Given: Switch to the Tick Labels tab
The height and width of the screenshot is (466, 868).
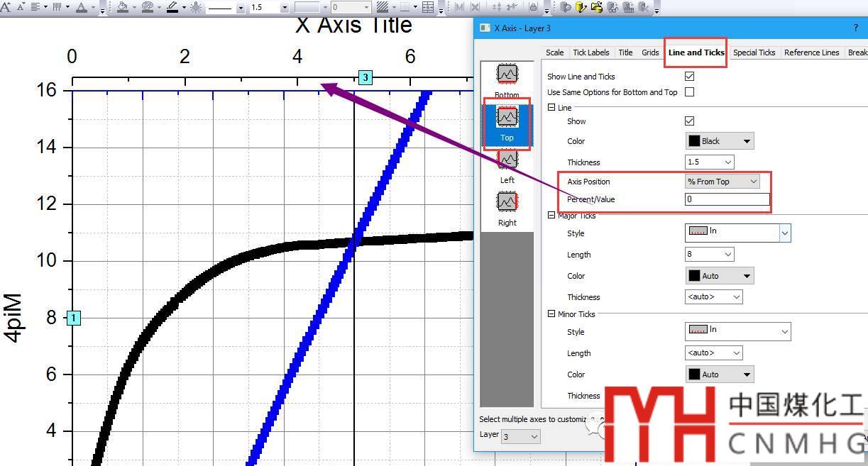Looking at the screenshot, I should coord(591,52).
